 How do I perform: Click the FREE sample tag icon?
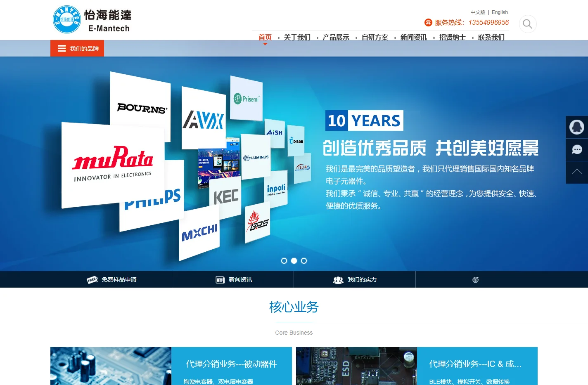click(x=92, y=280)
